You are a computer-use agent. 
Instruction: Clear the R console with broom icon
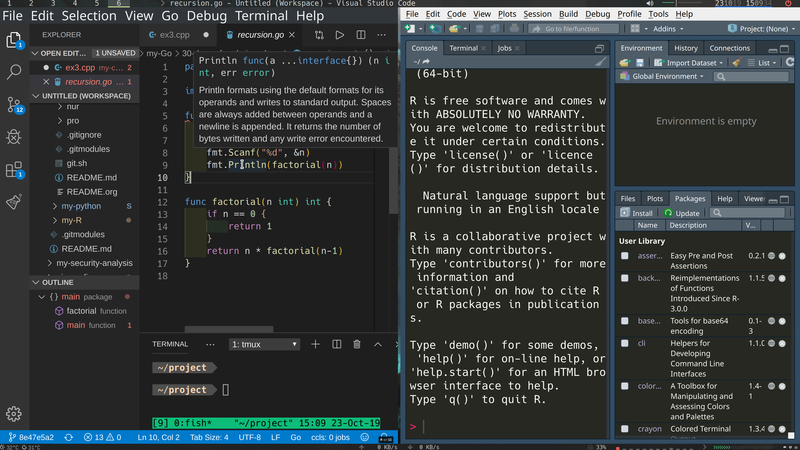pyautogui.click(x=601, y=62)
